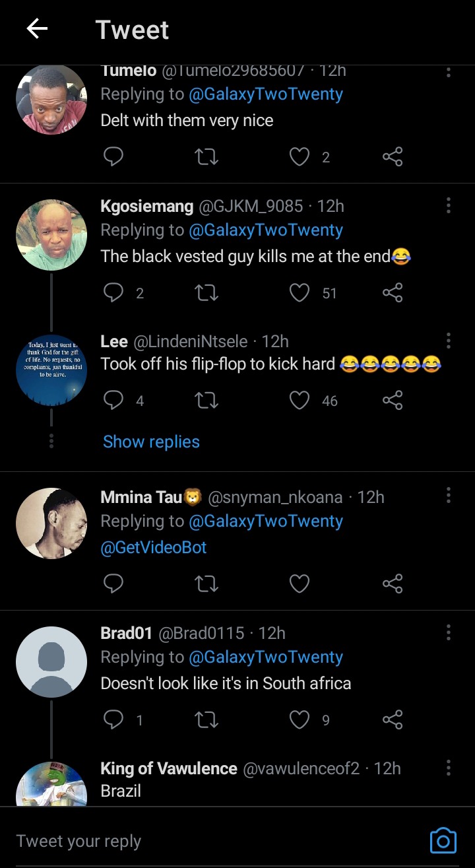The height and width of the screenshot is (868, 475).
Task: Open overflow menu on Mmina Tau's tweet
Action: pos(449,496)
